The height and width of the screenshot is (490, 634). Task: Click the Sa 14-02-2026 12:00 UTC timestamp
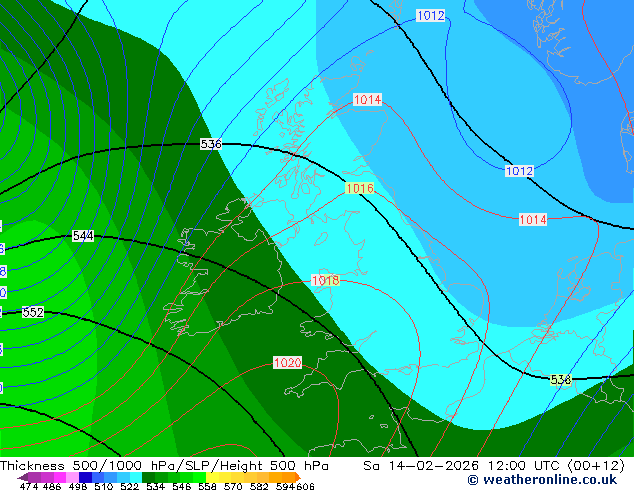pos(494,466)
